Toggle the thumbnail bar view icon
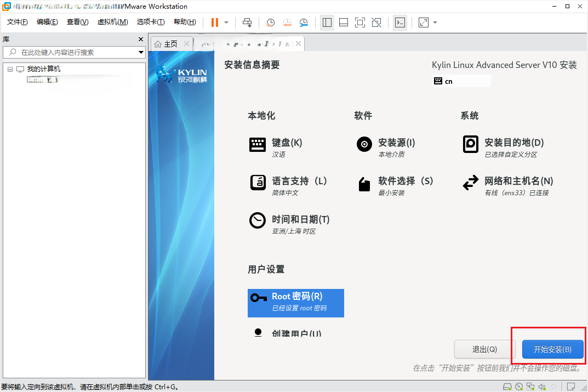This screenshot has height=392, width=588. (344, 22)
